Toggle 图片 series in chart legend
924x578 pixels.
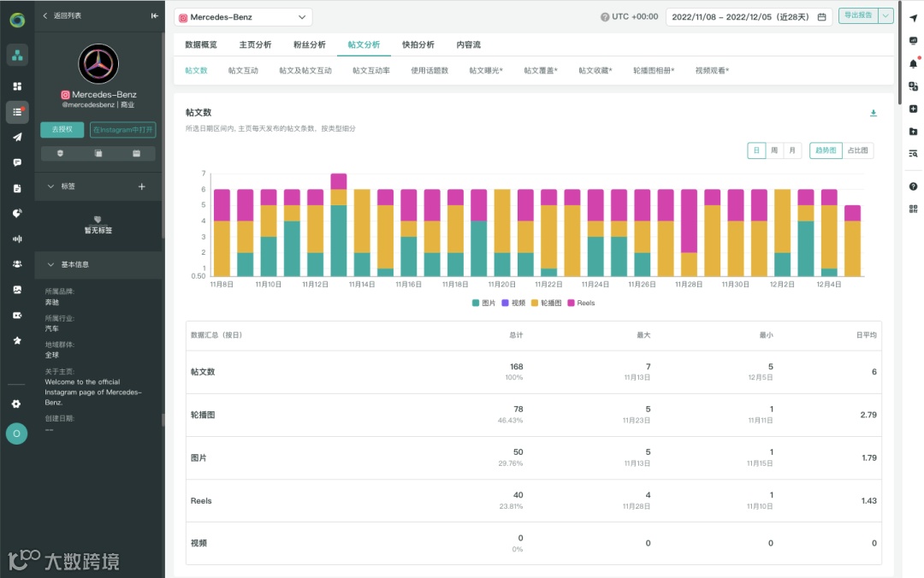point(483,303)
